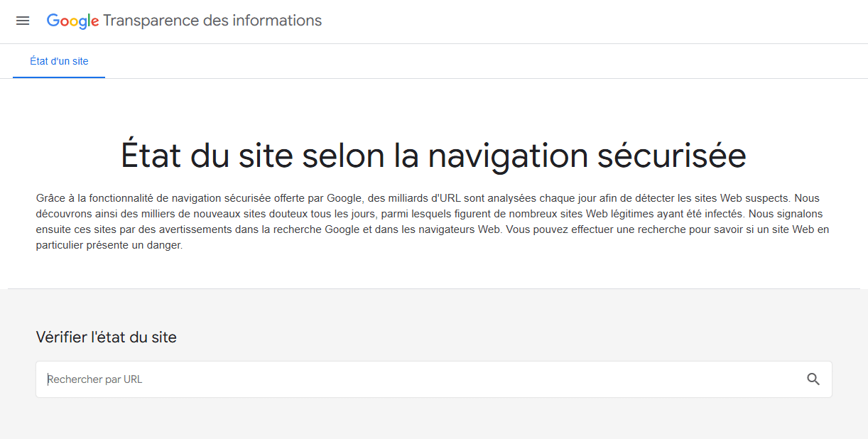Click the phrase "sites Web suspects" in the description
Viewport: 868px width, 439px height.
pos(746,198)
